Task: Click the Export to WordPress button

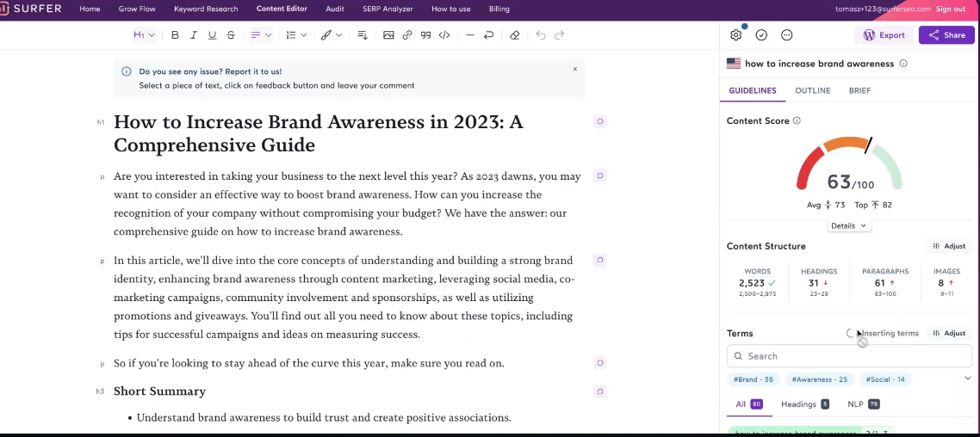Action: [x=884, y=35]
